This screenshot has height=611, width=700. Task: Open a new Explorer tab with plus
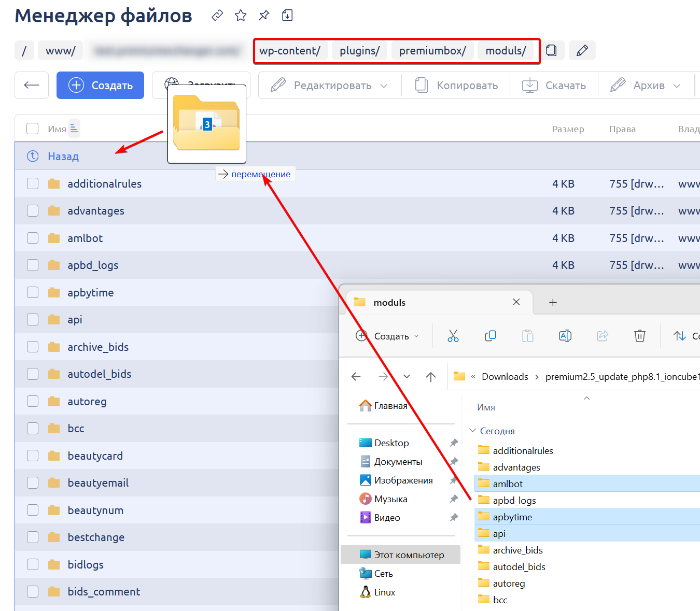553,302
